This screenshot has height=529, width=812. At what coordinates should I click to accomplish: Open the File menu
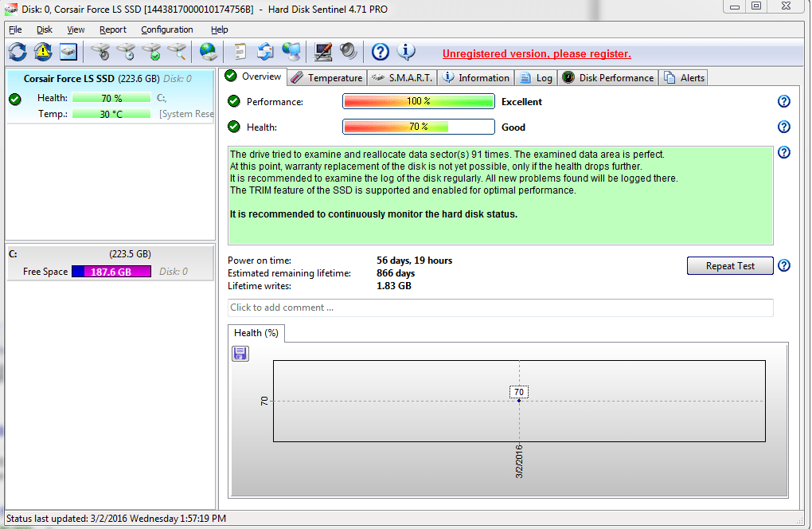coord(15,29)
